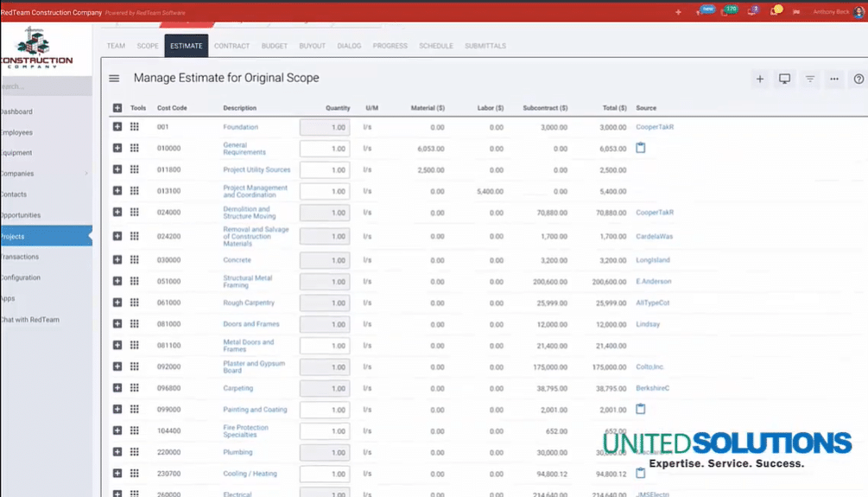868x497 pixels.
Task: Switch to the SCOPE tab
Action: pyautogui.click(x=147, y=46)
